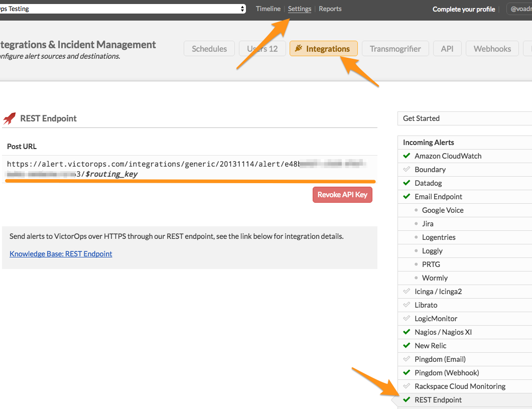Viewport: 532px width, 409px height.
Task: Select Email Endpoint integration
Action: point(465,197)
